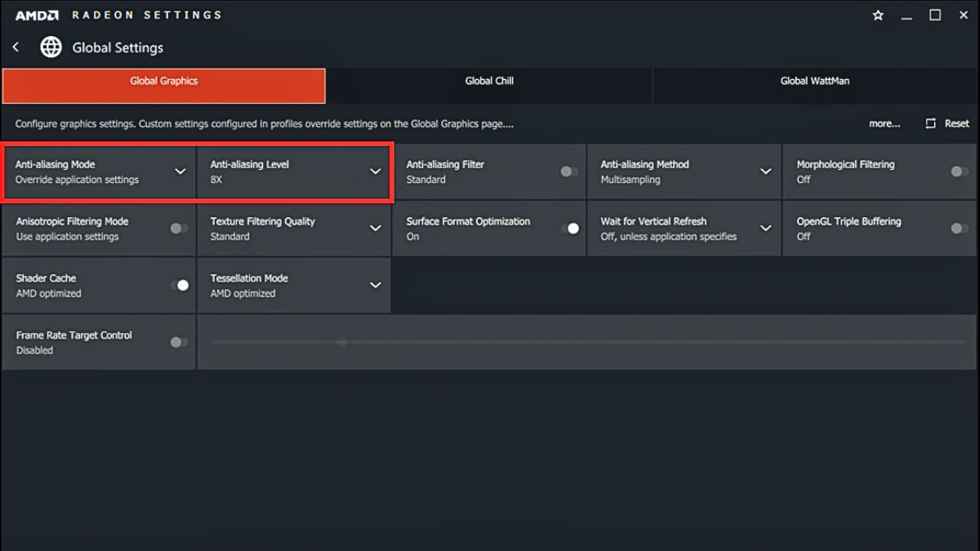Open the Global WattMan tab
The image size is (980, 551).
814,82
